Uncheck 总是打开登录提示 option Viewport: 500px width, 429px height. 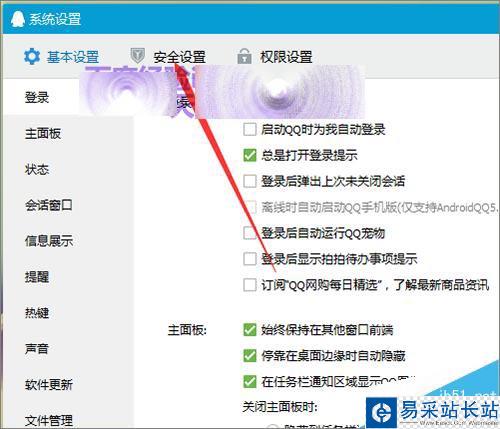coord(250,155)
